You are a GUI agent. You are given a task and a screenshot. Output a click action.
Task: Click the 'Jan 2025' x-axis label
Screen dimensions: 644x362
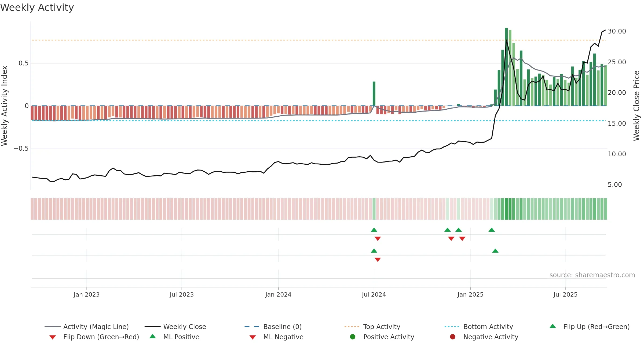[470, 294]
